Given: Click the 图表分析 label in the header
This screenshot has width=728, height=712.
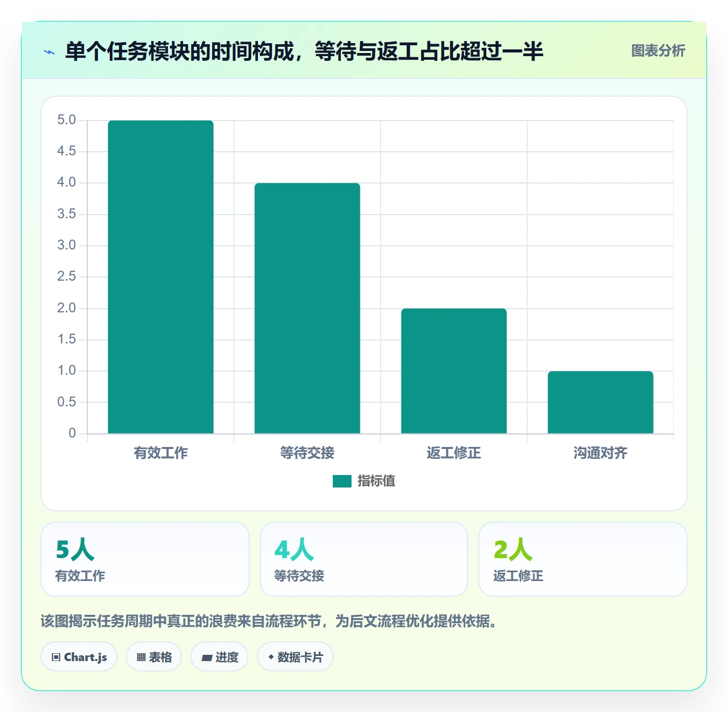Looking at the screenshot, I should [x=658, y=51].
